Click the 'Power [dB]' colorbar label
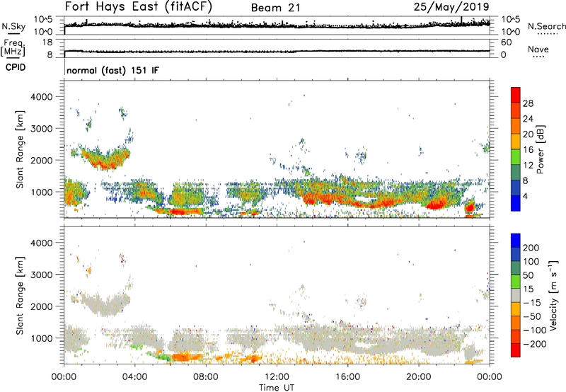This screenshot has width=566, height=392. 540,149
